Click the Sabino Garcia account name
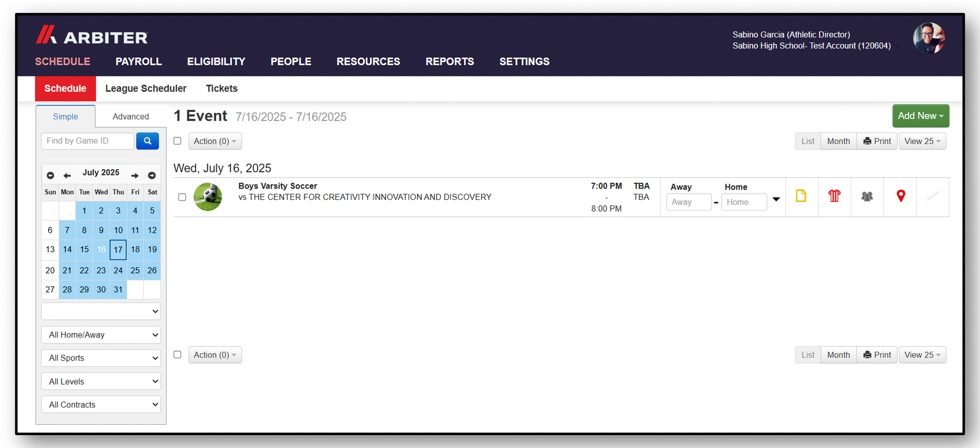 791,34
